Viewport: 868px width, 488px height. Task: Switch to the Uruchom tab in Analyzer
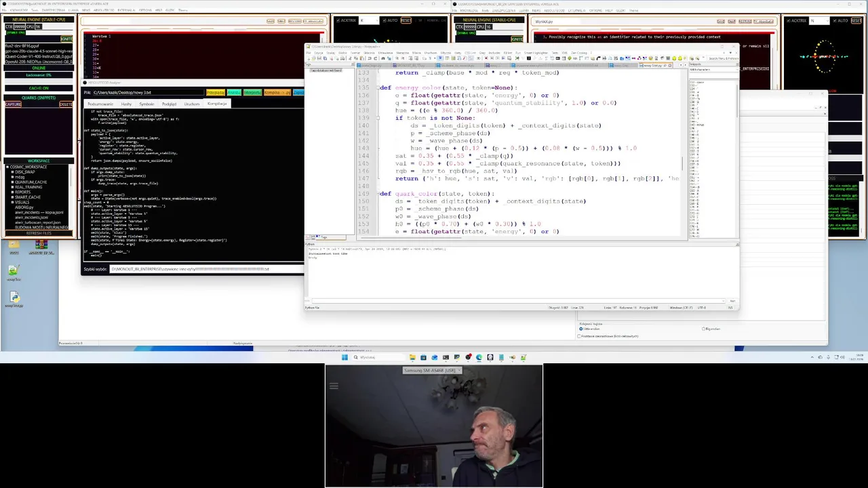coord(192,104)
